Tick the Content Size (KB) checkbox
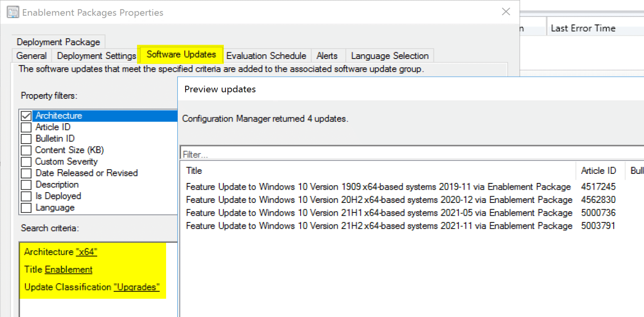 26,150
